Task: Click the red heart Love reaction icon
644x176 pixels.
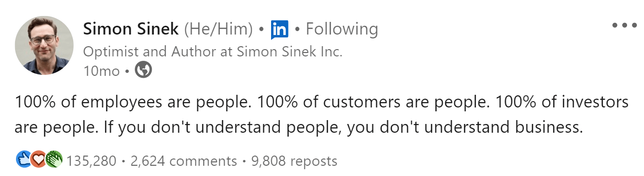Action: [x=38, y=159]
